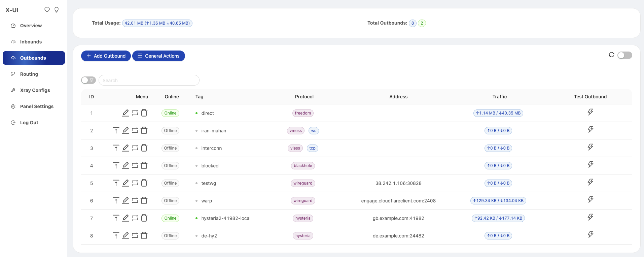Edit the blocked outbound
This screenshot has height=257, width=644.
coord(126,165)
